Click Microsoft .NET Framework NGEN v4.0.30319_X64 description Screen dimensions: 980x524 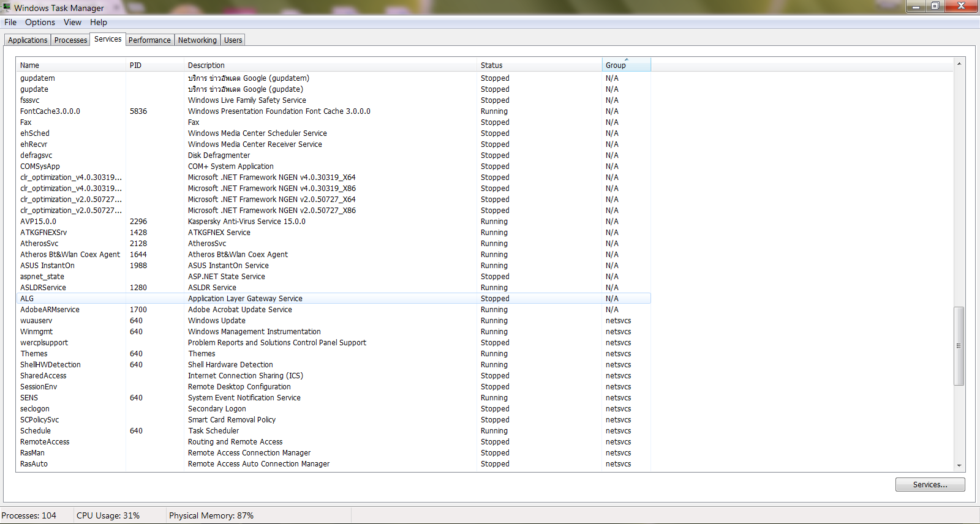(271, 178)
